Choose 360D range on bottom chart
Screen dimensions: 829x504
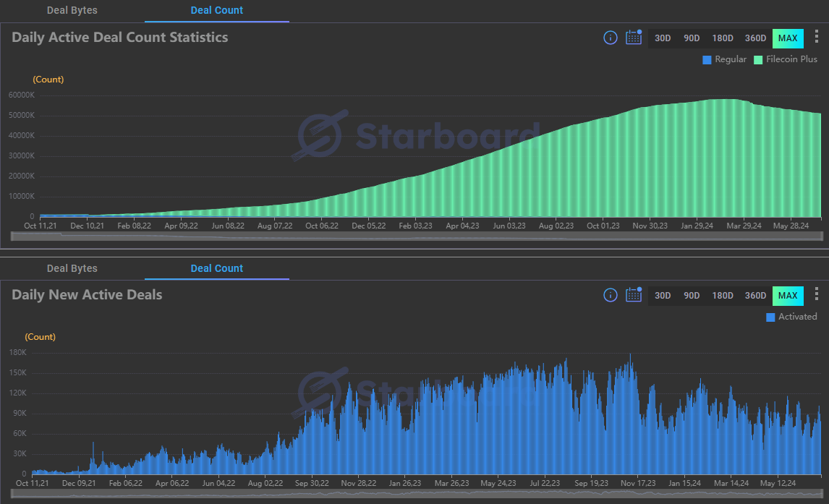coord(755,296)
